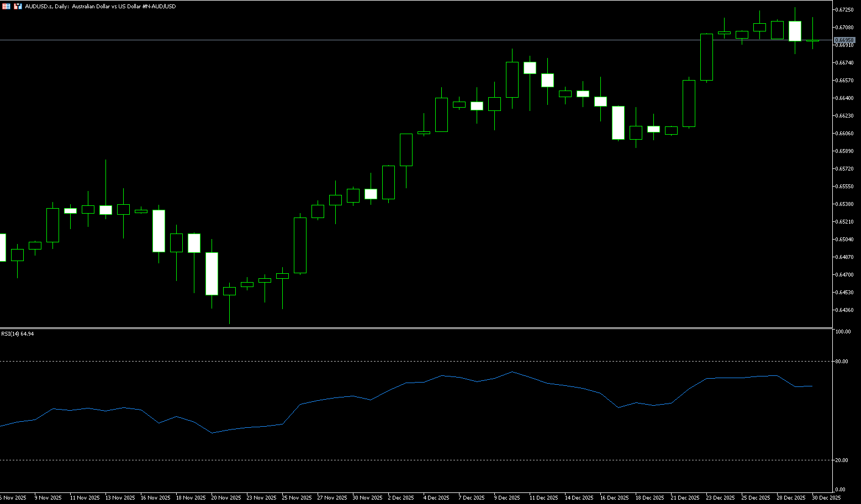Select the current price label 0.66958
This screenshot has height=504, width=861.
[844, 40]
